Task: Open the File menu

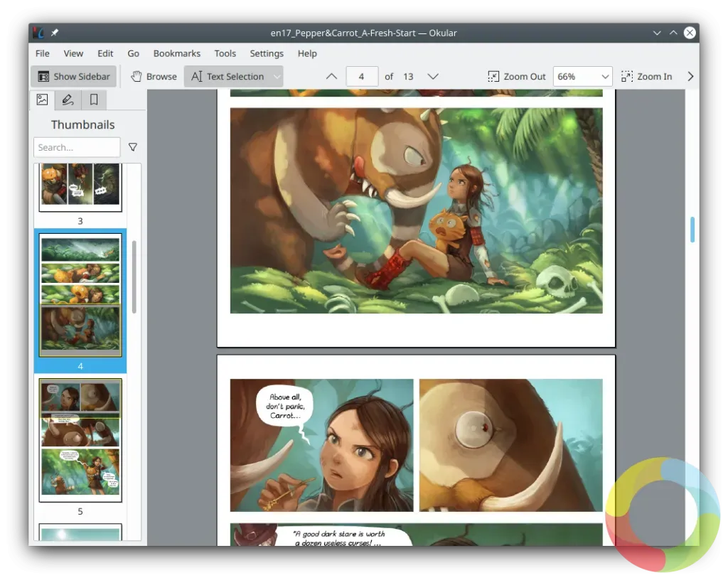Action: [42, 53]
